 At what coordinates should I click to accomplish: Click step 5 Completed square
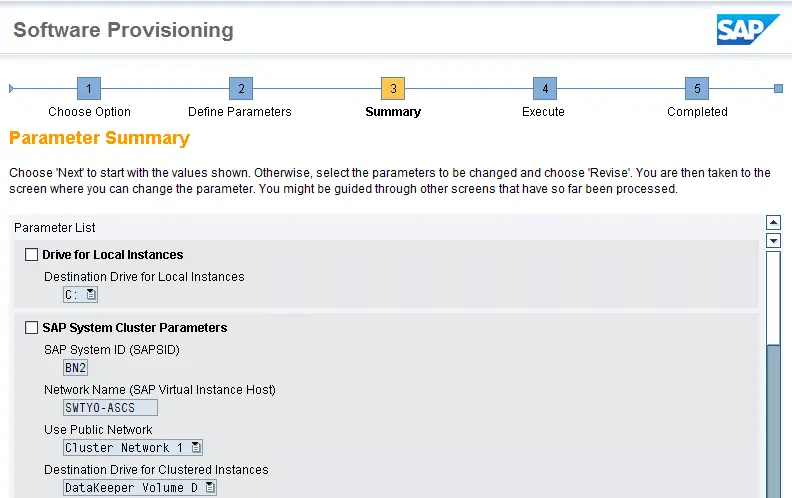click(697, 88)
